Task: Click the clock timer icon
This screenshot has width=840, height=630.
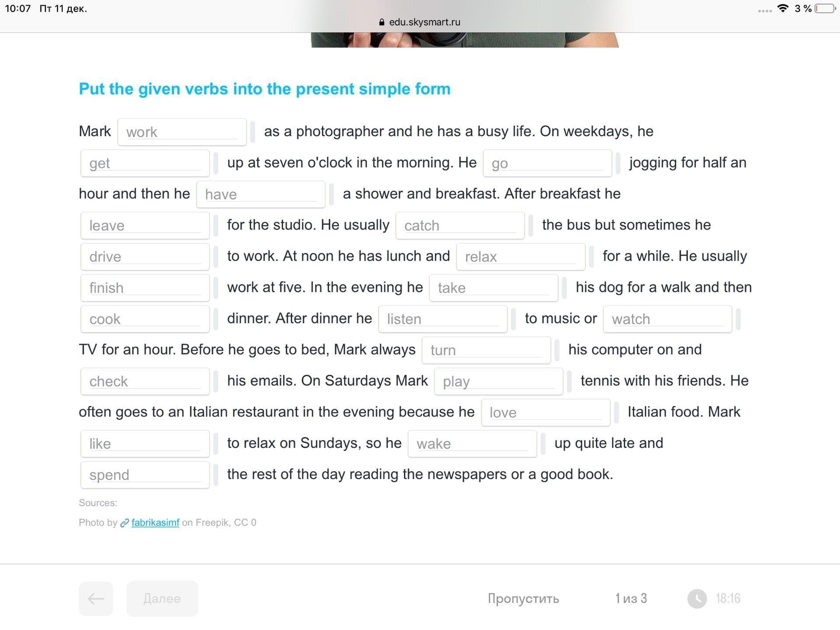Action: click(697, 598)
